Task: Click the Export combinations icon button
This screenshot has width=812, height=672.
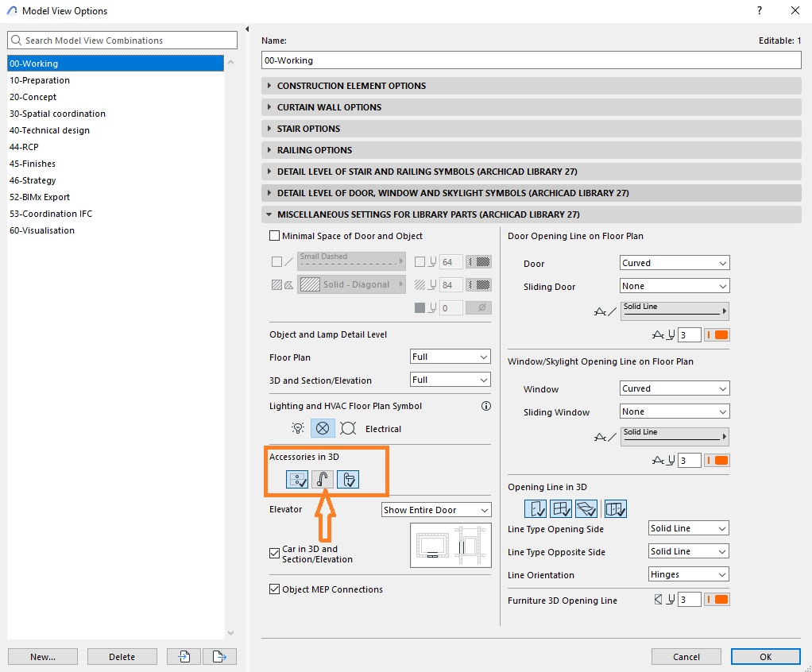Action: click(x=219, y=656)
